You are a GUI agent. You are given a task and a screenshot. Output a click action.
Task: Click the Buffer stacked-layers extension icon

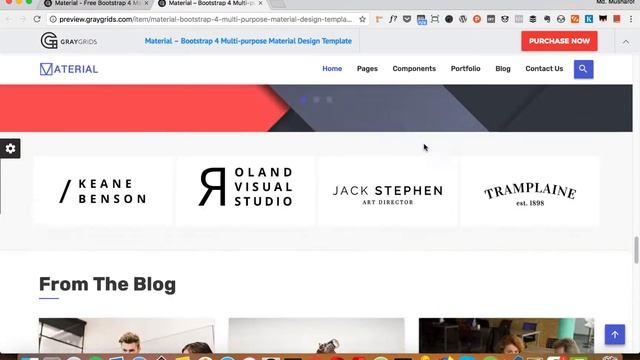pos(533,19)
